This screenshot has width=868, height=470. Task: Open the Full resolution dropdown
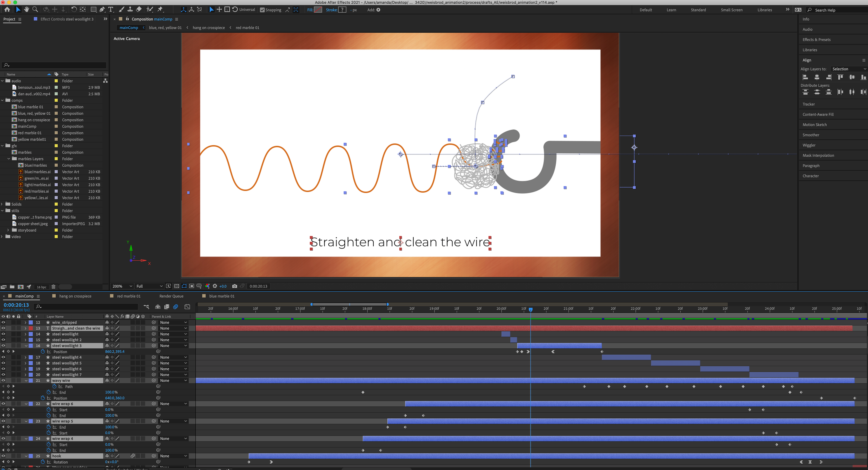149,286
